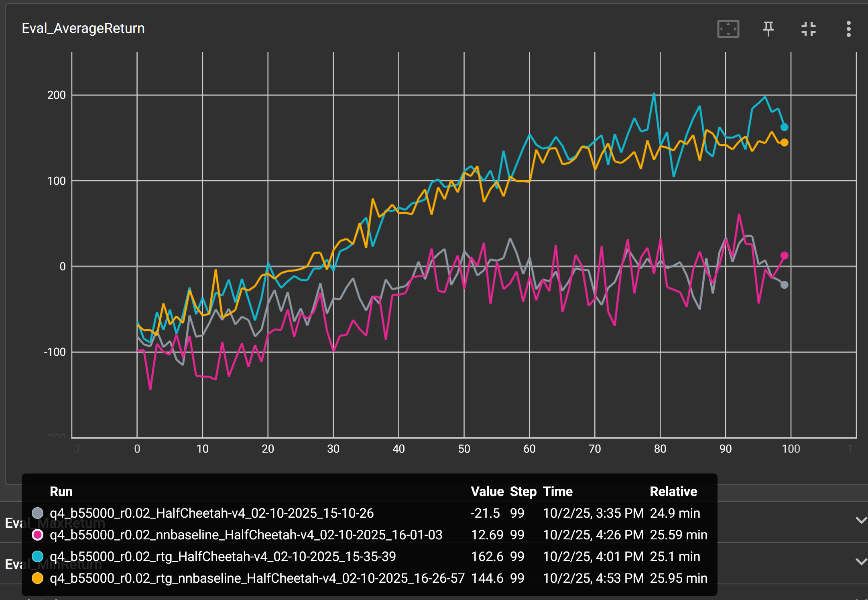Click the Relative column header

673,491
